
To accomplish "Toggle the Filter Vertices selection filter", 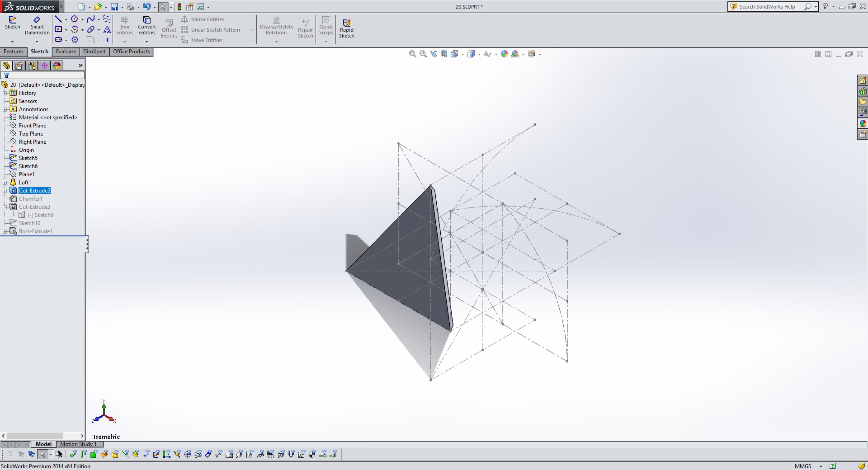I will click(x=73, y=454).
